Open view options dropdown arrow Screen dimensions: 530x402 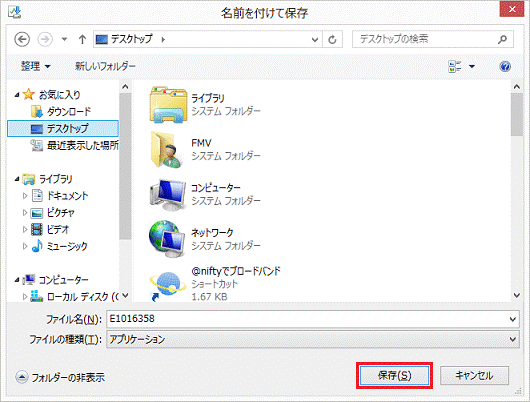[x=472, y=66]
